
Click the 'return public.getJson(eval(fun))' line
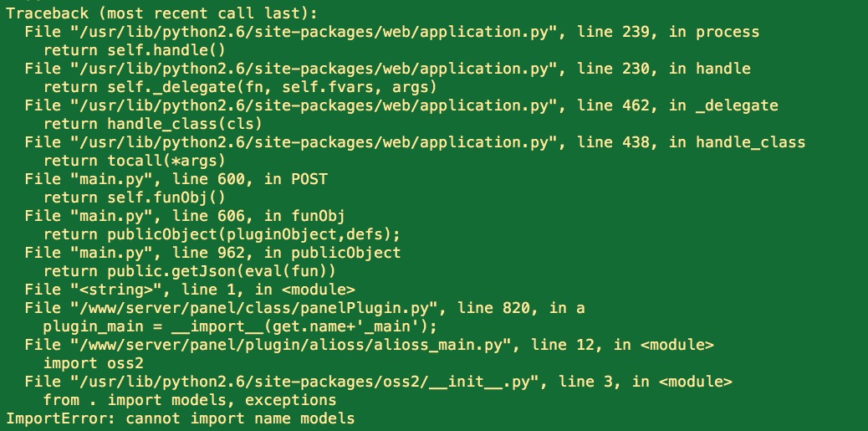coord(189,271)
